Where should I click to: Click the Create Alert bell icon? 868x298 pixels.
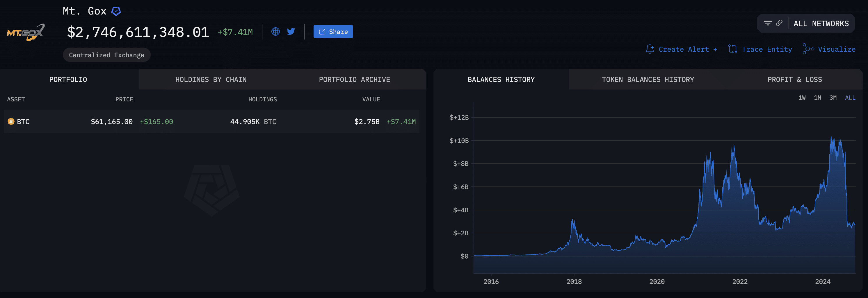pos(650,49)
